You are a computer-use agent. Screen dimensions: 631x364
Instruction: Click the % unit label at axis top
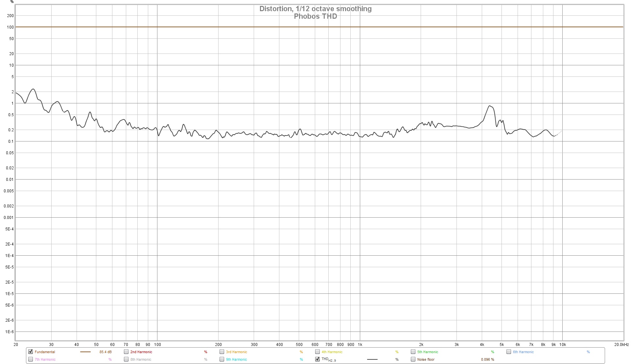(12, 2)
